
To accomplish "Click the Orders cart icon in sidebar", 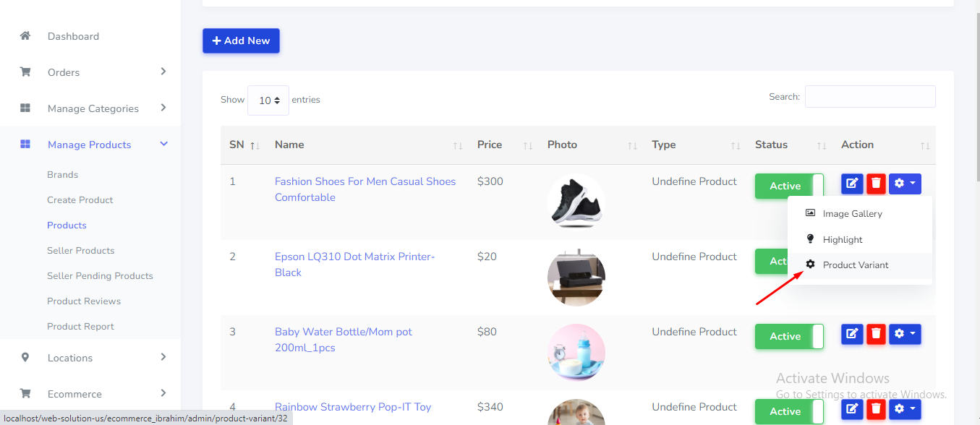I will (25, 72).
